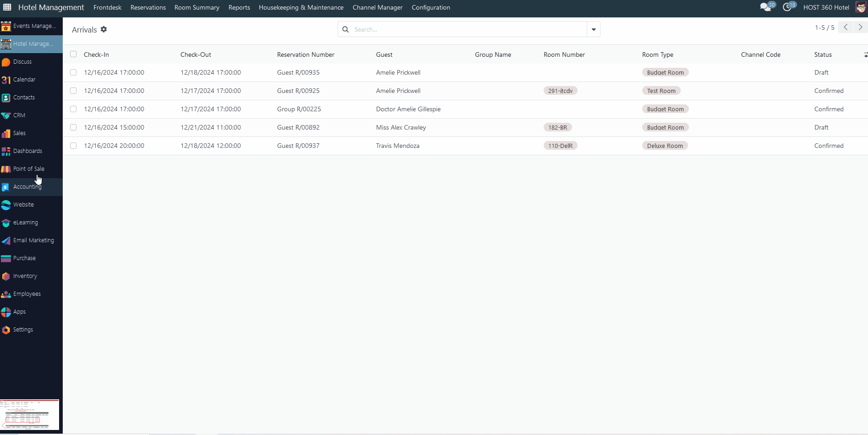This screenshot has height=435, width=868.
Task: Click the search magnifier icon
Action: coord(346,29)
